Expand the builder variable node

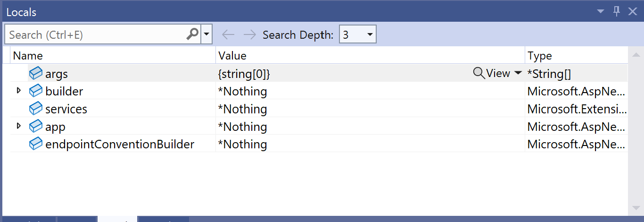click(x=19, y=91)
